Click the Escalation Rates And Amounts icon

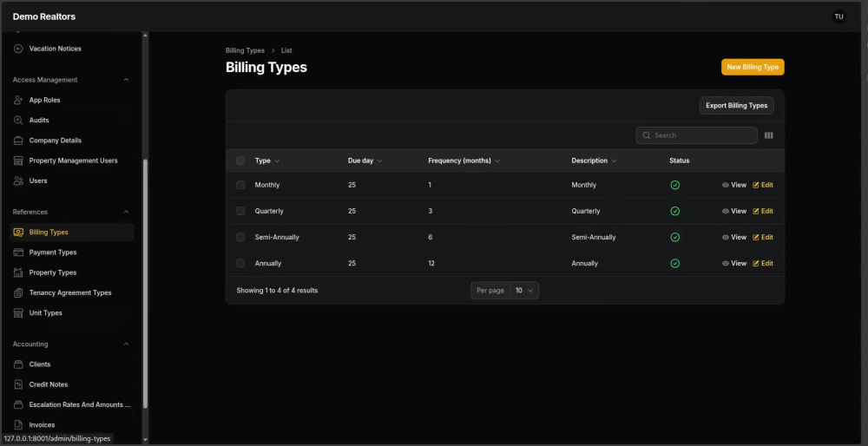tap(18, 405)
